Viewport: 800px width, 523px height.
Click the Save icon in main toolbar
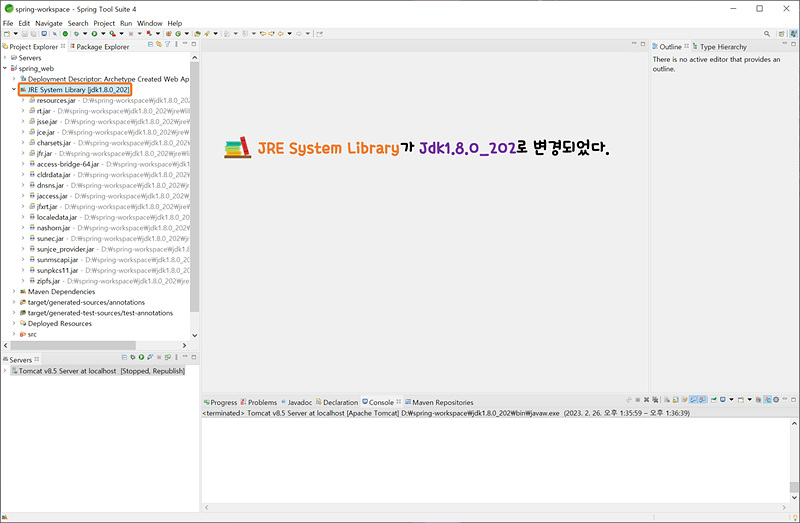coord(24,34)
